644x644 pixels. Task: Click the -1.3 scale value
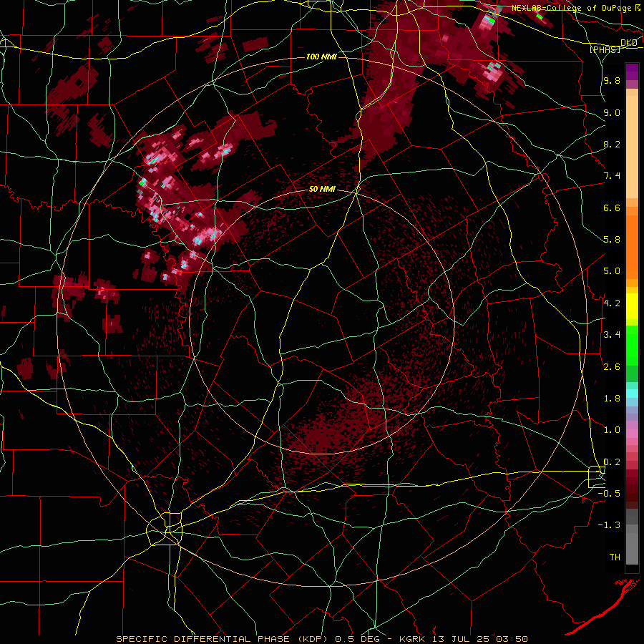click(x=609, y=525)
